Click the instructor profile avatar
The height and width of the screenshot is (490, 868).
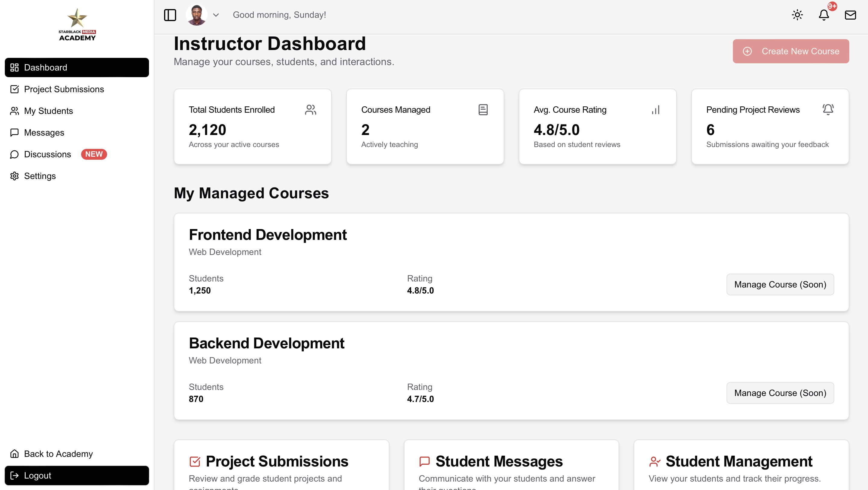196,14
